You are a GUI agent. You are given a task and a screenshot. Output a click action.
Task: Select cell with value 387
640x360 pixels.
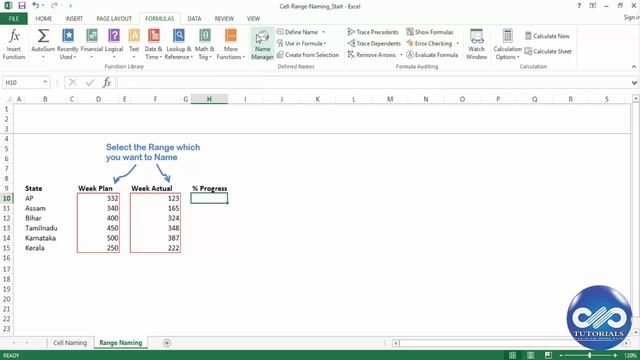(155, 238)
